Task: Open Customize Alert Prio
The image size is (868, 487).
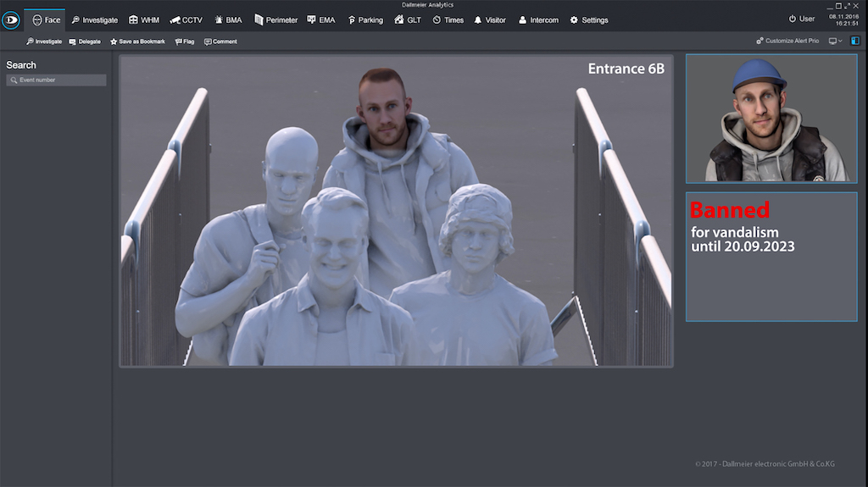Action: click(787, 41)
